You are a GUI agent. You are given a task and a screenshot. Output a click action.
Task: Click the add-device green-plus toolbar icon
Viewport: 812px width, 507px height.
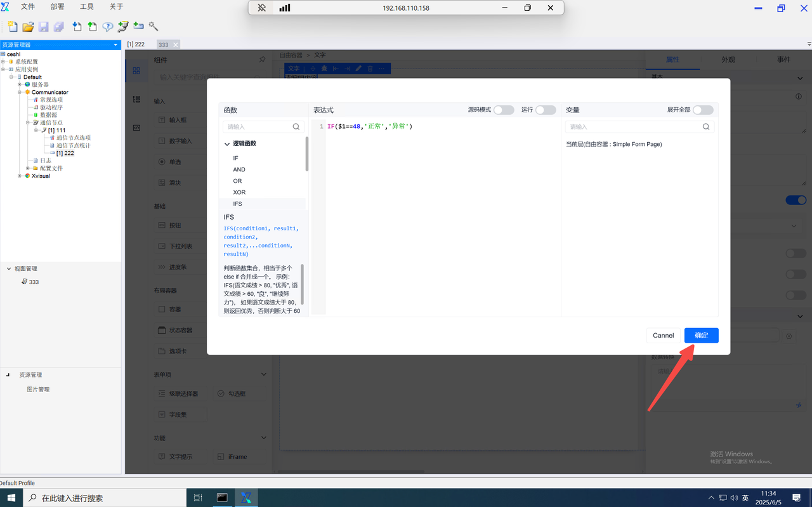(138, 27)
